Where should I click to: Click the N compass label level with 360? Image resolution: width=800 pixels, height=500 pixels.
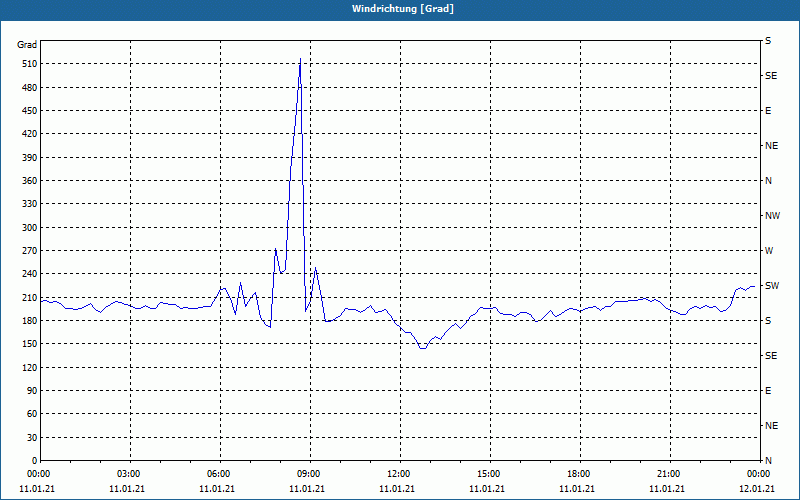pyautogui.click(x=768, y=181)
